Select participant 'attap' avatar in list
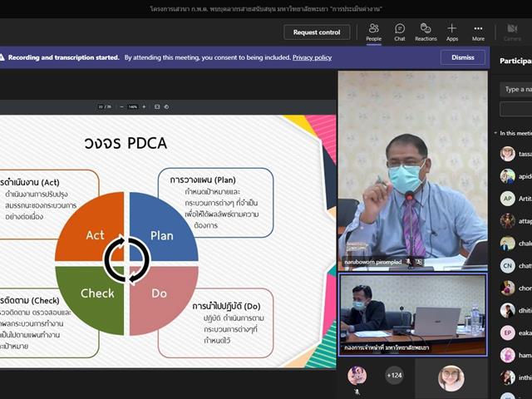Image resolution: width=532 pixels, height=399 pixels. (x=507, y=221)
